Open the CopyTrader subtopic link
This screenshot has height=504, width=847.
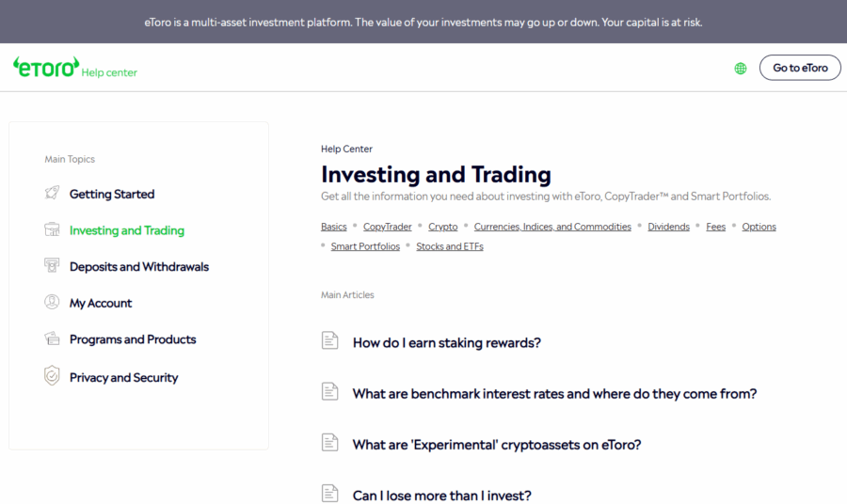point(388,227)
